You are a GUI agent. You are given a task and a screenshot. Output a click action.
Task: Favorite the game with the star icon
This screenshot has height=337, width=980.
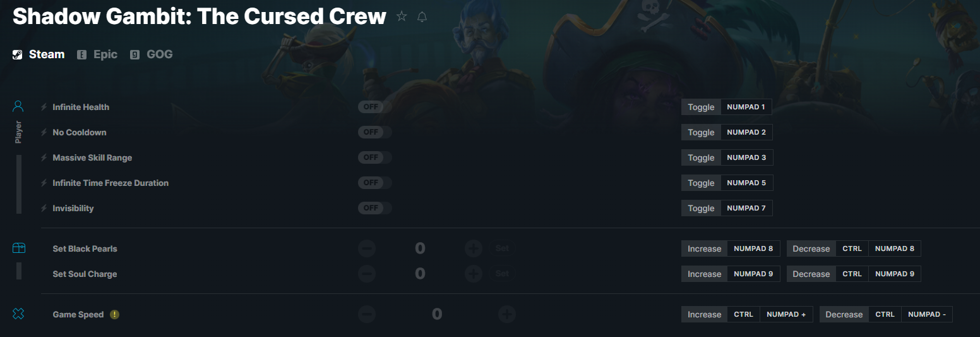(402, 16)
